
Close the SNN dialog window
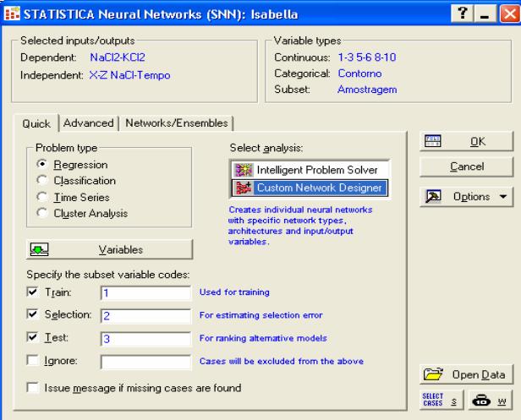[x=510, y=14]
